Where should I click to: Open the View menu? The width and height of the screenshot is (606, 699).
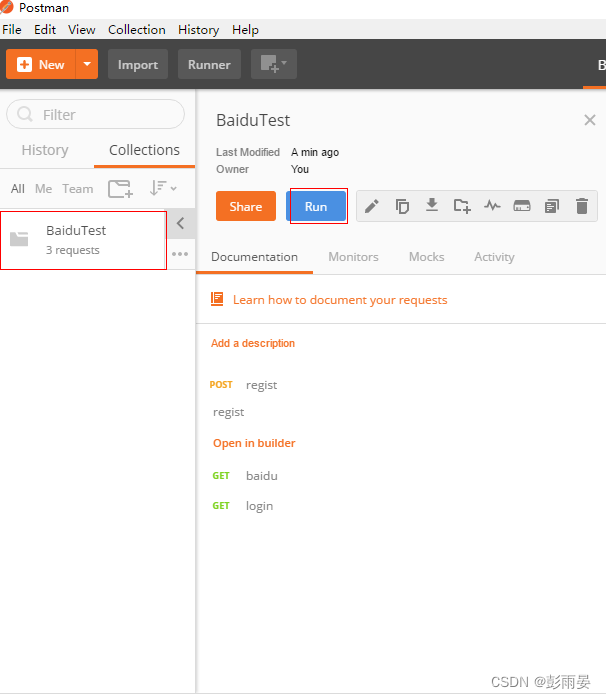click(82, 29)
